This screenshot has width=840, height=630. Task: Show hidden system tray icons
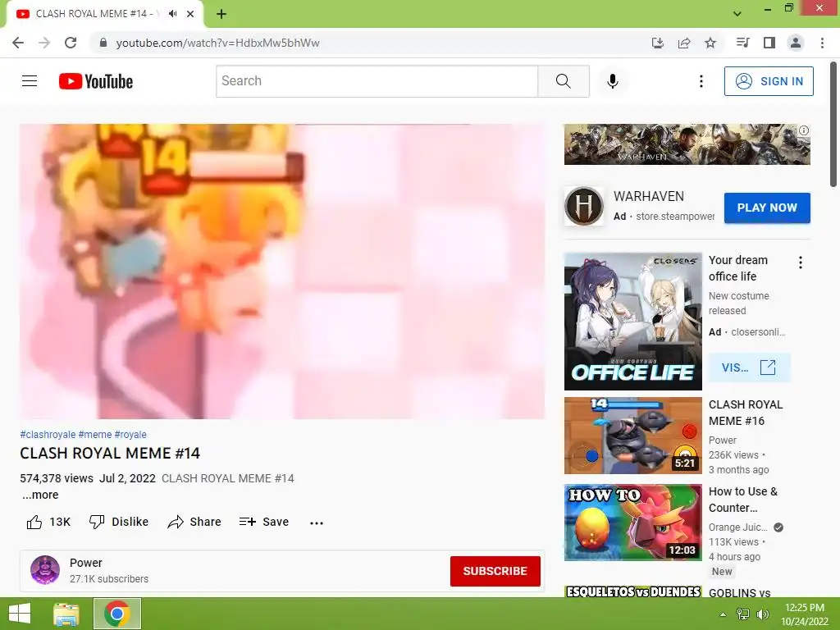pos(723,614)
